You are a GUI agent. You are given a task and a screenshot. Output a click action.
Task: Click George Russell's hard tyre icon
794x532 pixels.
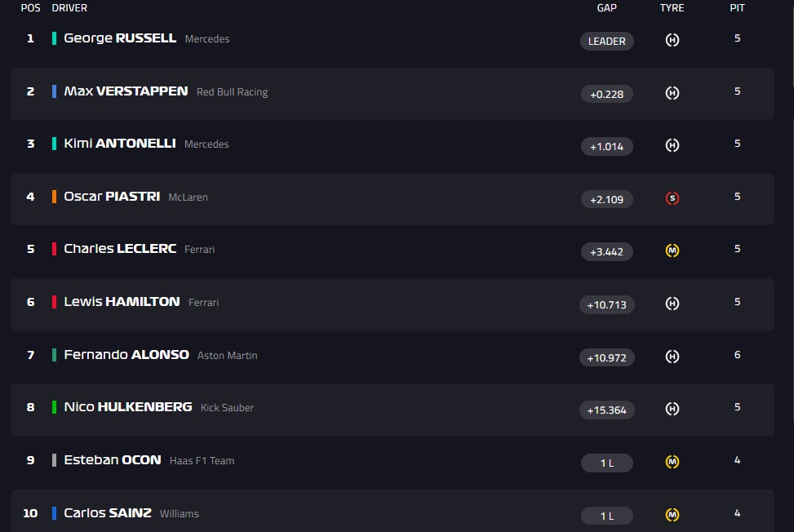pyautogui.click(x=672, y=40)
